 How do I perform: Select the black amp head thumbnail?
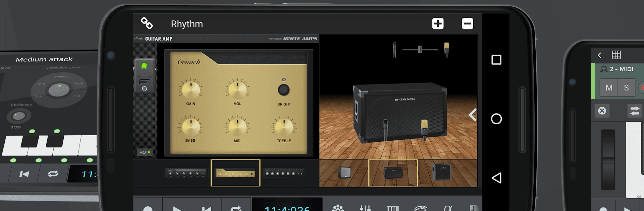tap(186, 173)
